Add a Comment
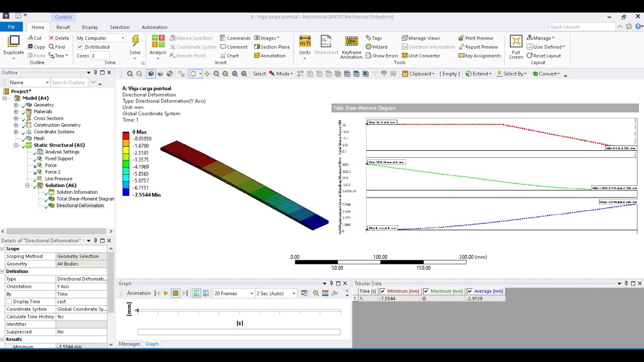The width and height of the screenshot is (644, 362). tap(233, 47)
